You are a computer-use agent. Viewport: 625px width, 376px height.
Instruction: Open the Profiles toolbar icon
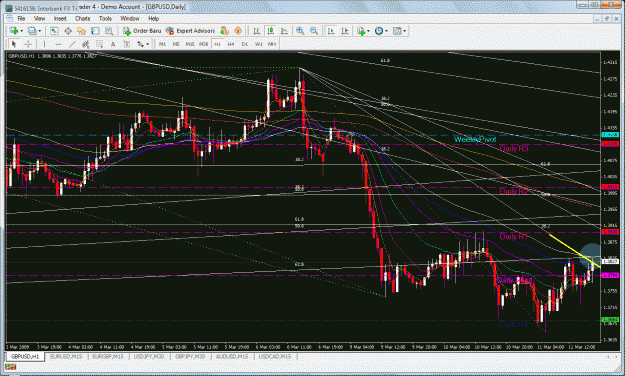point(32,31)
